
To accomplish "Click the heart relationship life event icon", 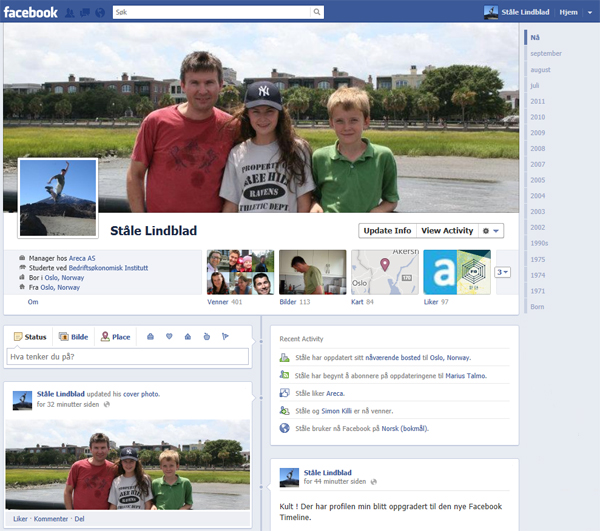I will (169, 336).
